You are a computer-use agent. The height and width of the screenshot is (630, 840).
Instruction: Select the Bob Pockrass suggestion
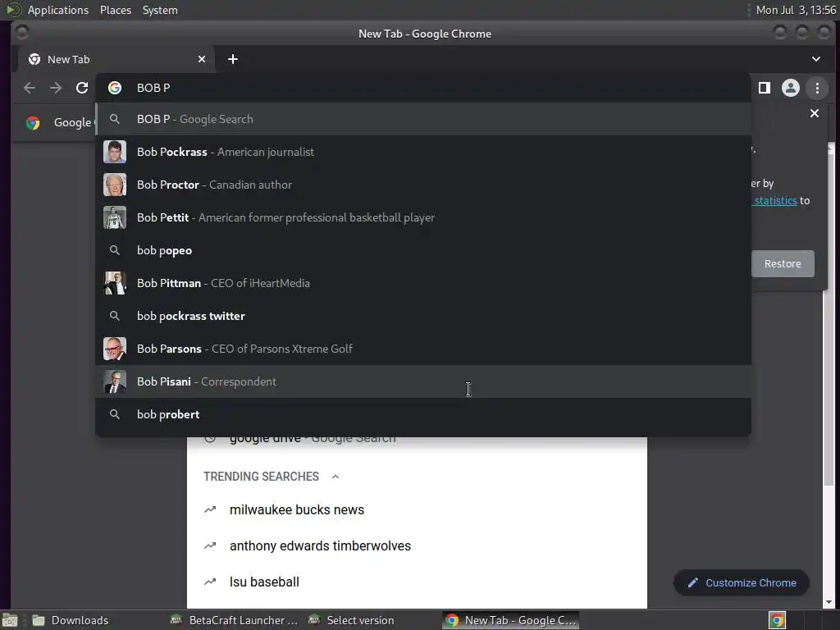(x=423, y=152)
